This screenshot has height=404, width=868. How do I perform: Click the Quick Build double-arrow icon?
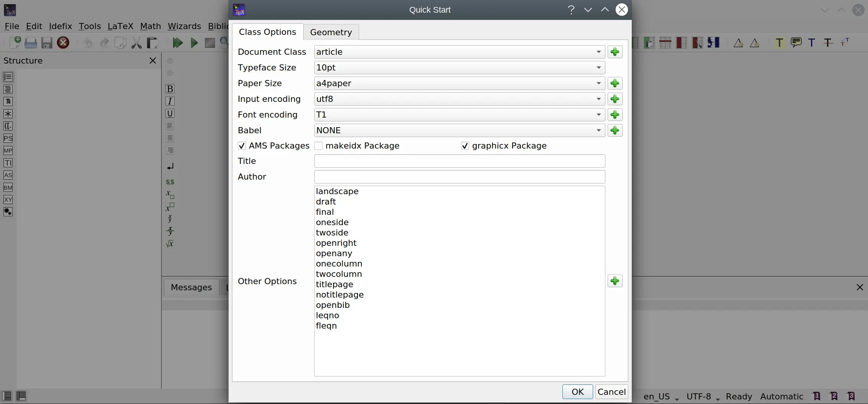pyautogui.click(x=177, y=43)
